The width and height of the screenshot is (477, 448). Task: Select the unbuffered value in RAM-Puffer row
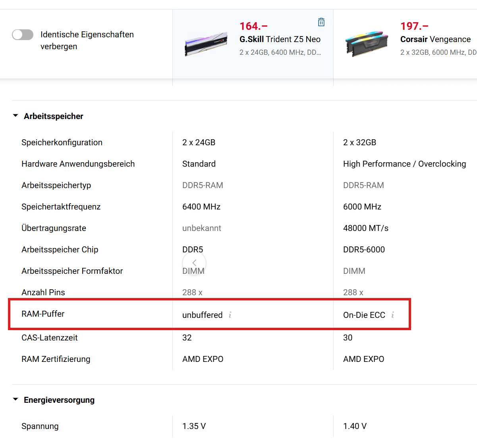[202, 315]
